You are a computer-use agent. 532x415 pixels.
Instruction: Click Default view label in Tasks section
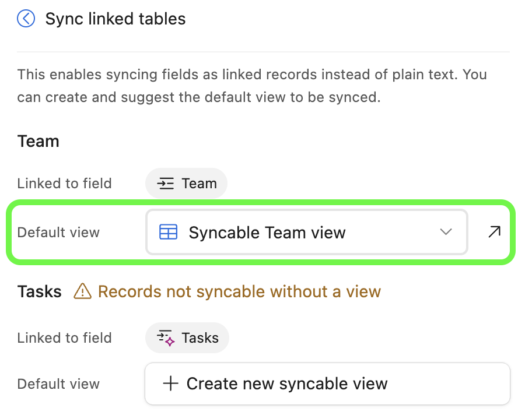[x=58, y=384]
